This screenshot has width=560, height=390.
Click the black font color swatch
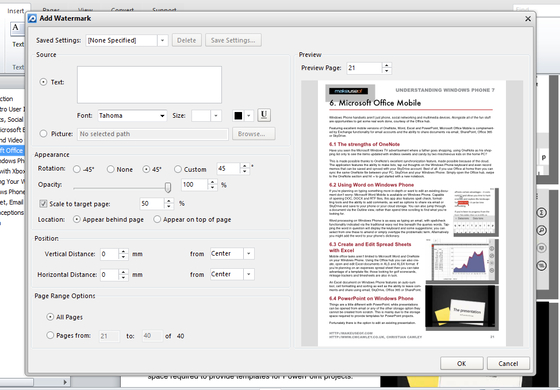[x=238, y=115]
